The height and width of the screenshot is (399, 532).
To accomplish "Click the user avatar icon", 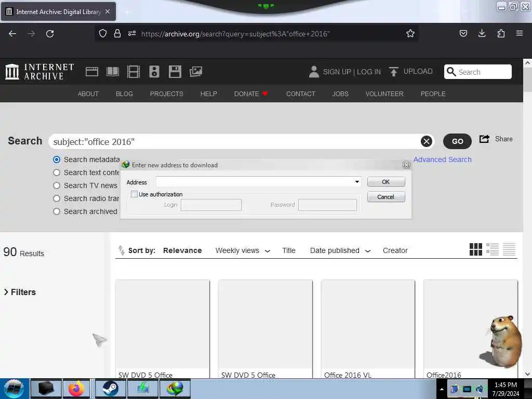I will [x=314, y=72].
